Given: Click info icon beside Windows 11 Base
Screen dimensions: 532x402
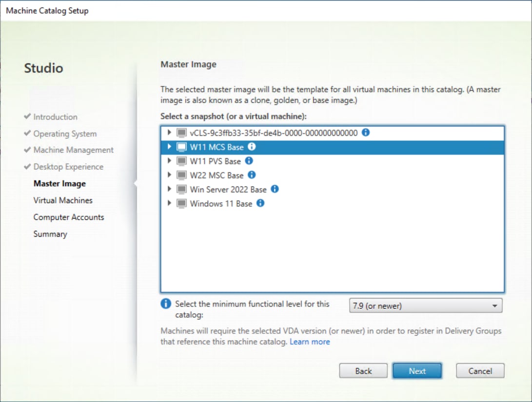Looking at the screenshot, I should (x=260, y=203).
